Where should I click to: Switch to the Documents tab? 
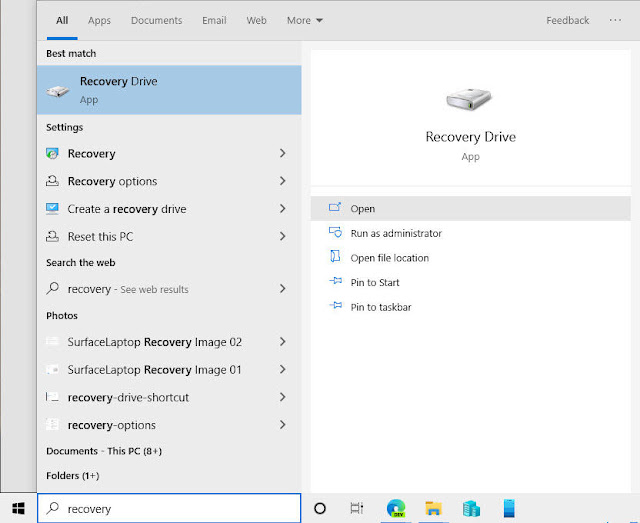[x=156, y=20]
